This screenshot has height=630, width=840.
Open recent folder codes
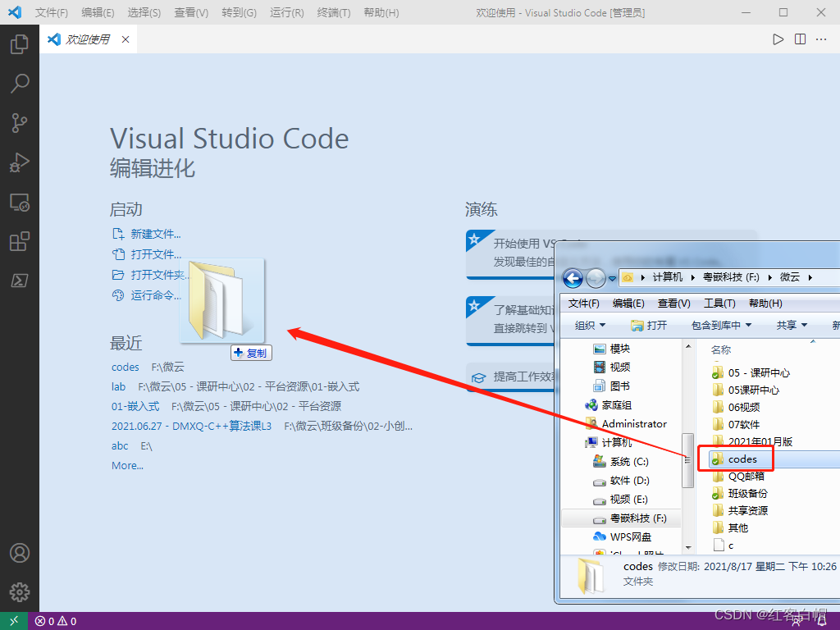(125, 367)
